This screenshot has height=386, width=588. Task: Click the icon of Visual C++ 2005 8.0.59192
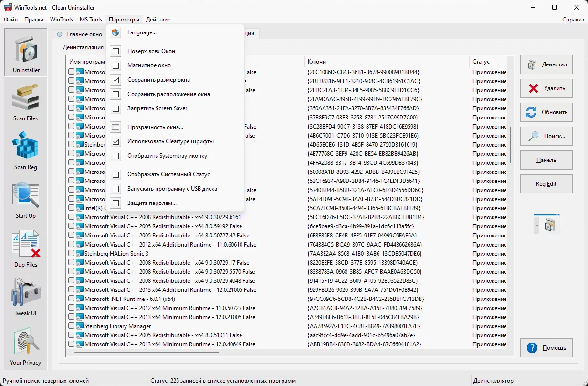pos(80,226)
